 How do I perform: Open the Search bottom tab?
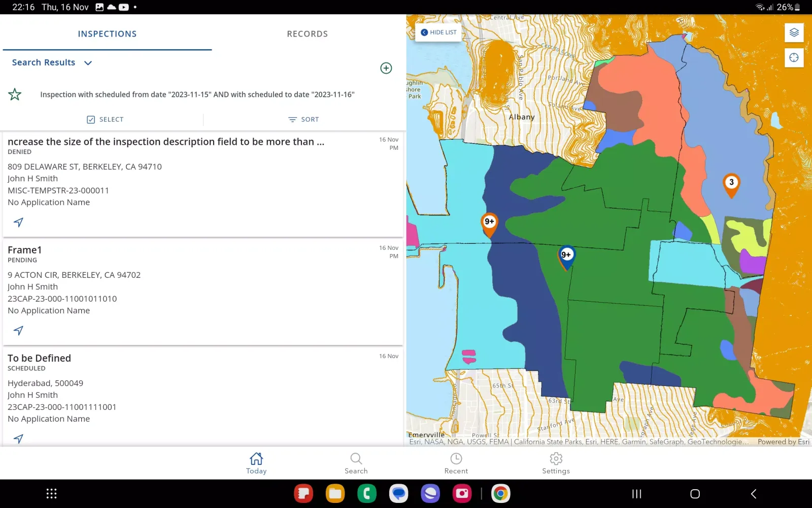356,463
